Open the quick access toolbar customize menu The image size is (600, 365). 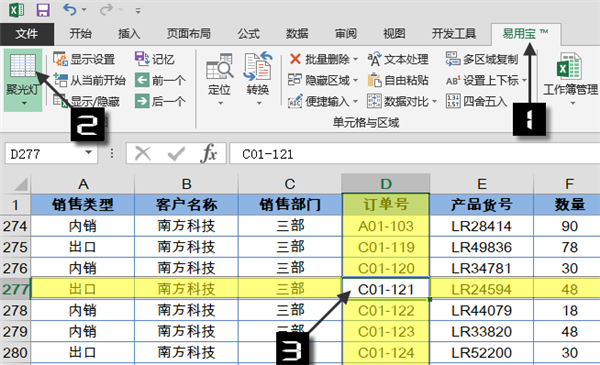tap(138, 11)
